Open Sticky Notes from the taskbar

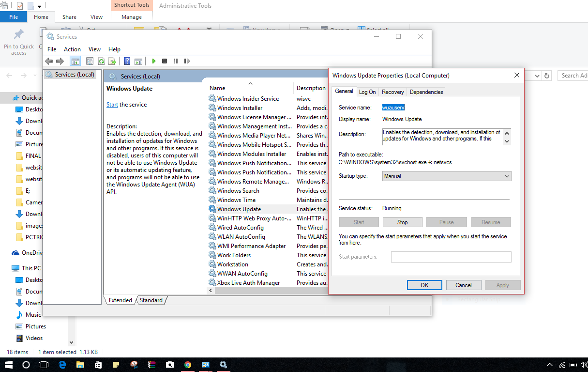[x=116, y=365]
